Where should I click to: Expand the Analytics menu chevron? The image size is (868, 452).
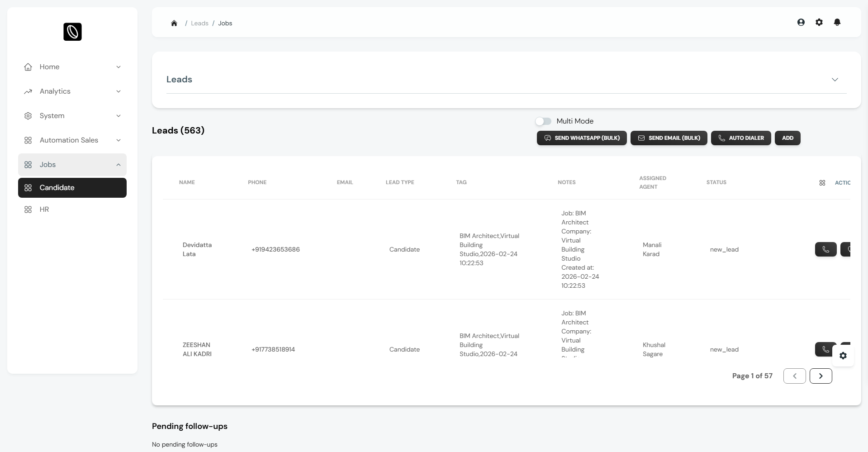[119, 91]
